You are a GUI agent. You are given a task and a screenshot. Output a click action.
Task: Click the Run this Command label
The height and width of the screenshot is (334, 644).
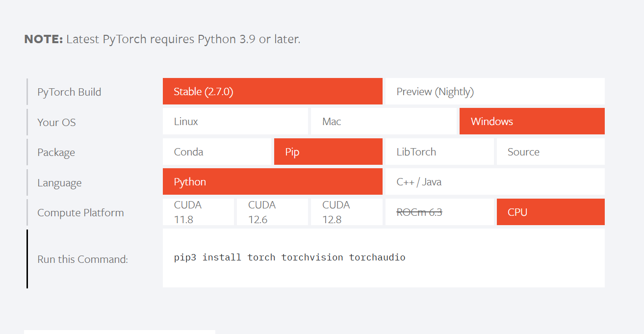[82, 259]
